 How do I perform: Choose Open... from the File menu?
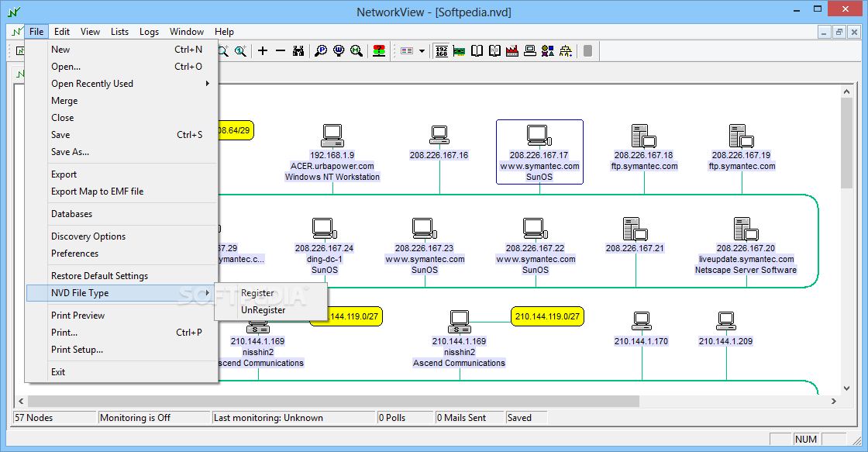click(x=121, y=67)
